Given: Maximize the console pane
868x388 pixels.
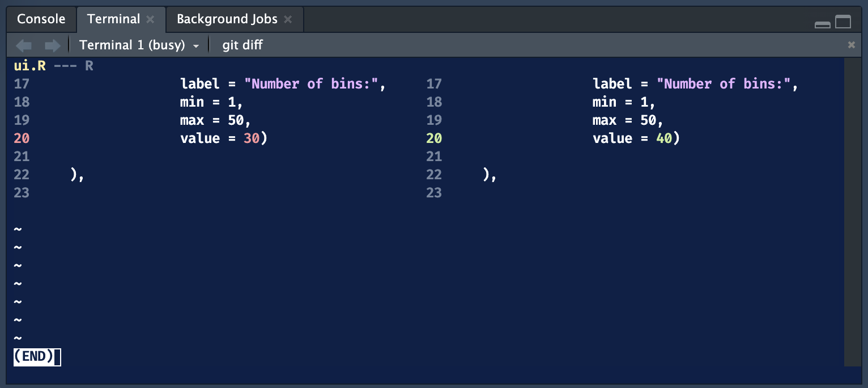Looking at the screenshot, I should [844, 22].
